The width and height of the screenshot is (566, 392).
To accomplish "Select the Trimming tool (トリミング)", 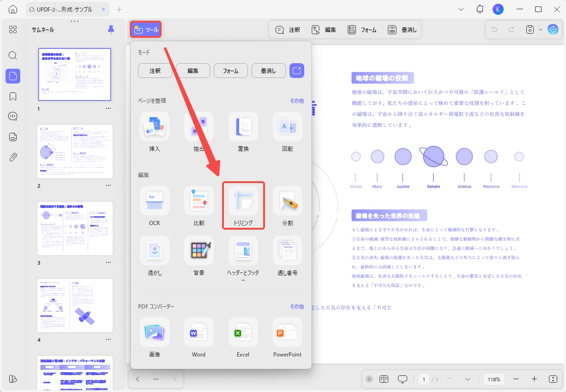I will 243,206.
